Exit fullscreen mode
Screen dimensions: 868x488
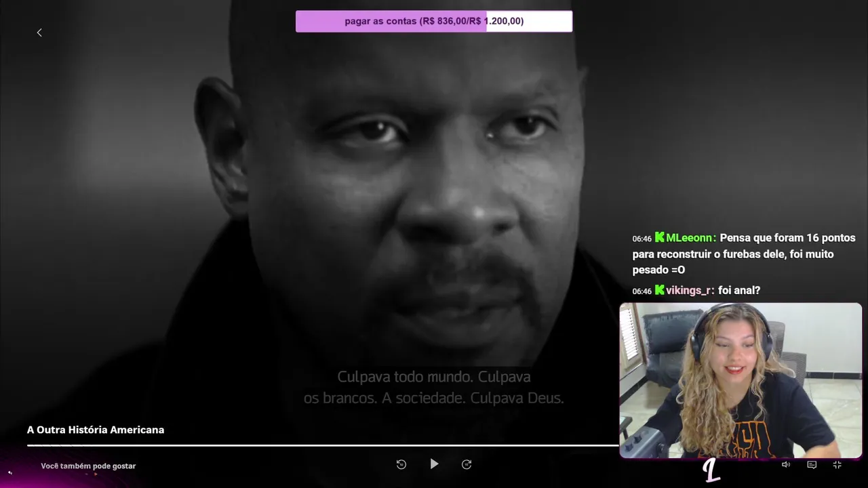point(837,464)
